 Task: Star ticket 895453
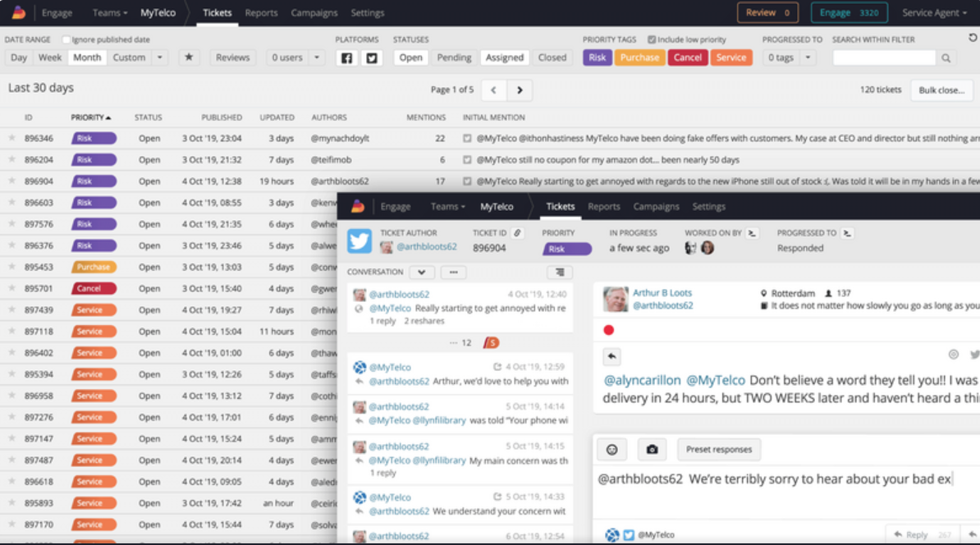pos(11,267)
